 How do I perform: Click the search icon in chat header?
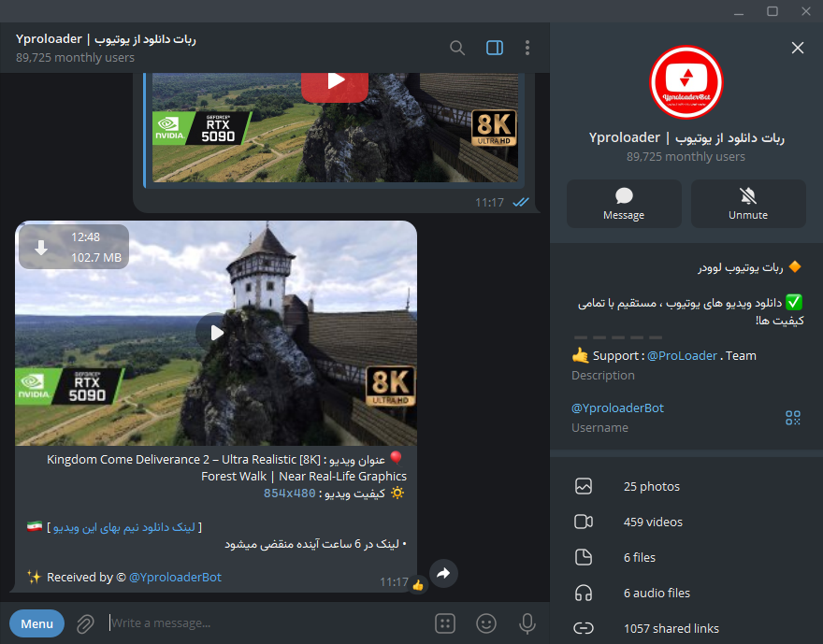point(457,48)
